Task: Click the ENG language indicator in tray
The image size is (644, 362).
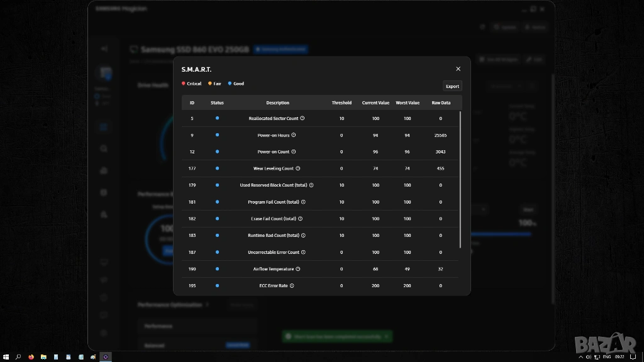Action: [607, 356]
